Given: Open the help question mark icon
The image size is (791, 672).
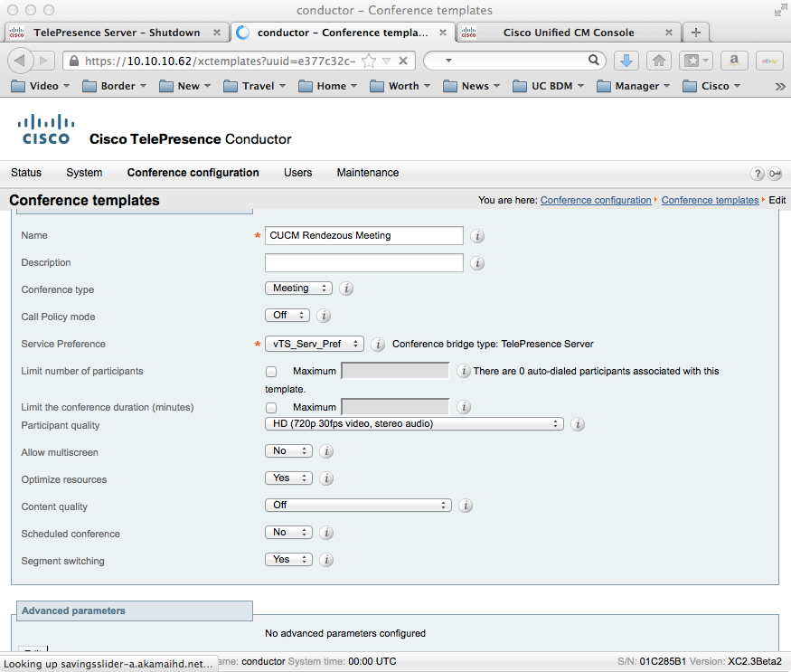Looking at the screenshot, I should [x=758, y=174].
